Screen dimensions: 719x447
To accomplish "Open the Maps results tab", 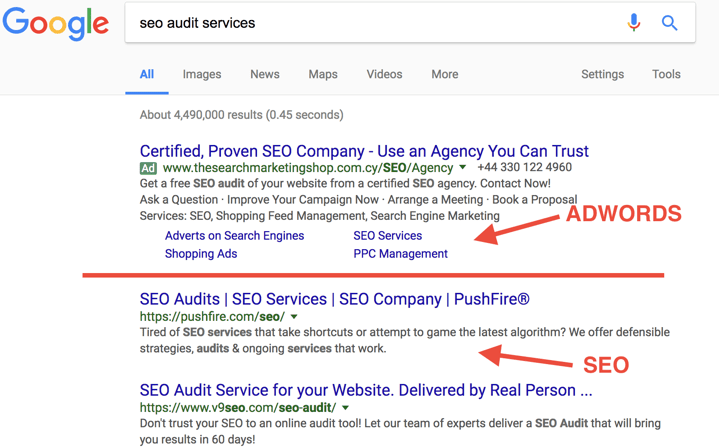I will click(323, 74).
